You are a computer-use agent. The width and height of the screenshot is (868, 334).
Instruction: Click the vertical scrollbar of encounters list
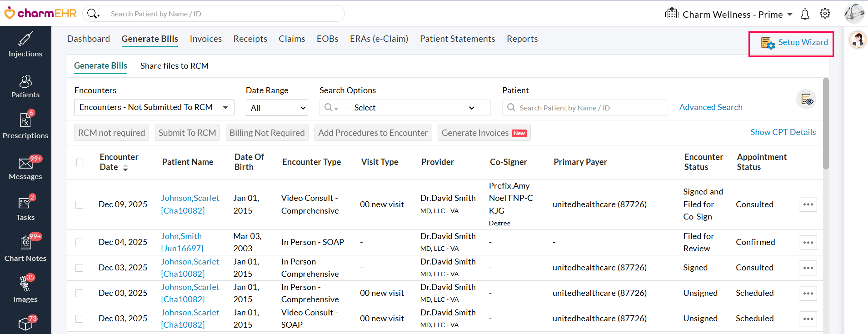826,124
